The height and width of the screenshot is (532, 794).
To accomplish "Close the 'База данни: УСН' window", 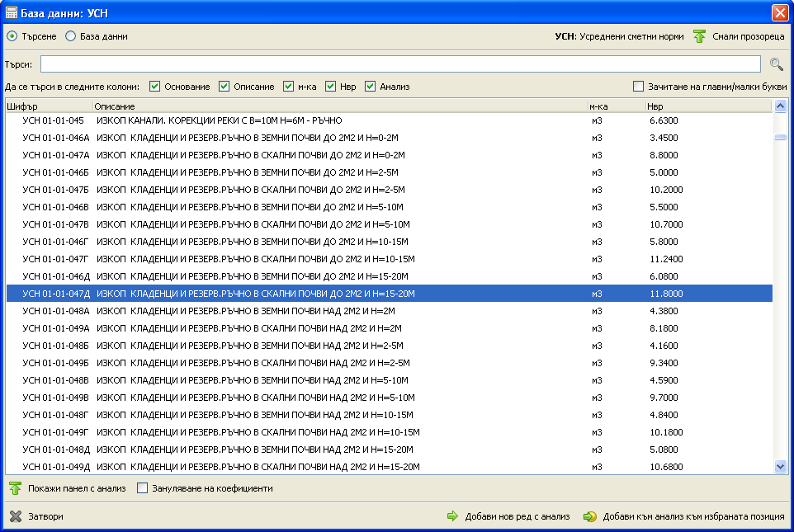I will pyautogui.click(x=779, y=12).
